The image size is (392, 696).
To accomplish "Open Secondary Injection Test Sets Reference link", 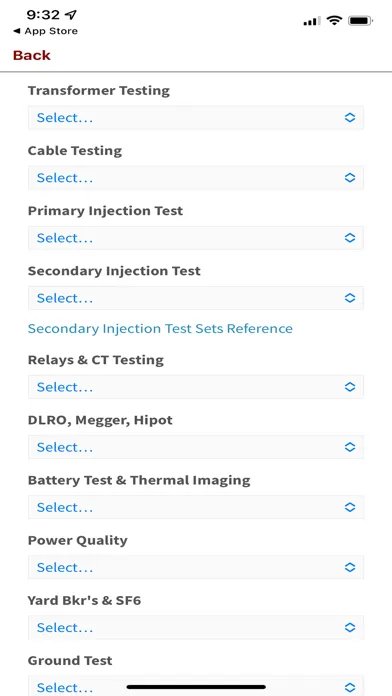I will [160, 328].
